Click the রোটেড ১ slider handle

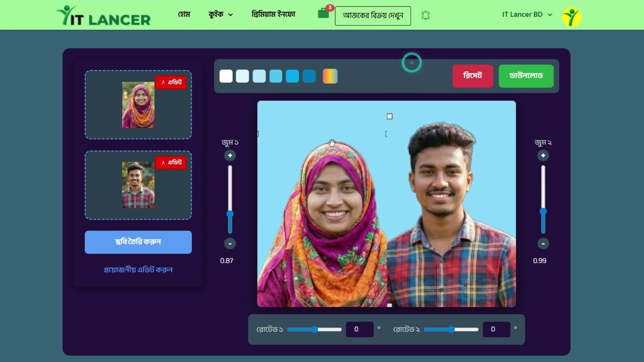coord(314,329)
